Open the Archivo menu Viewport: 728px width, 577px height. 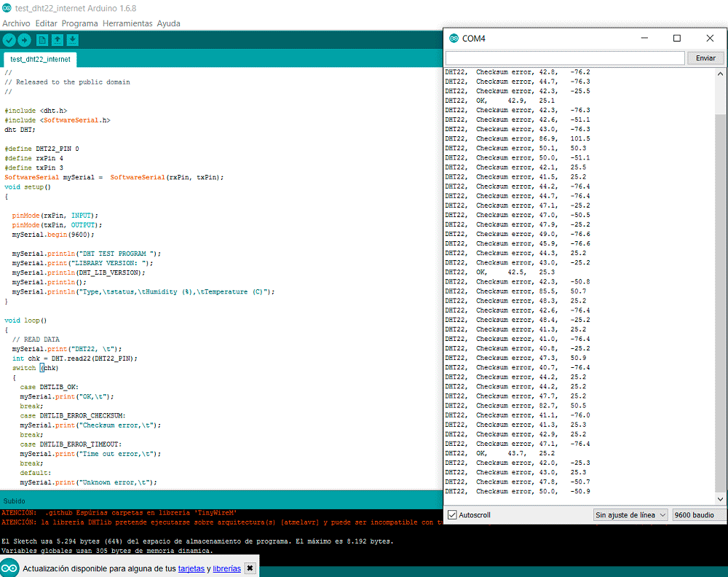pos(16,23)
